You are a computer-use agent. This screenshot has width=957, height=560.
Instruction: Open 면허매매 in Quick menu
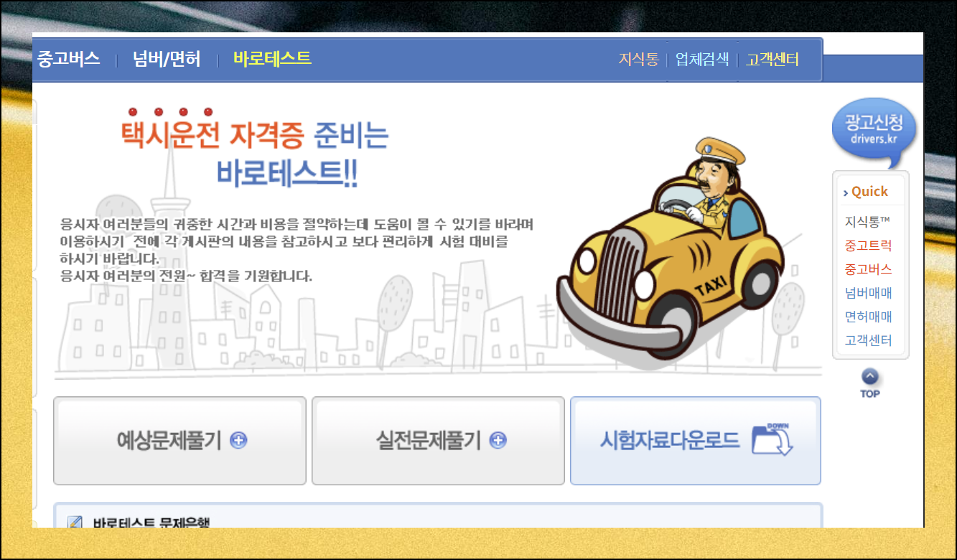[x=868, y=317]
